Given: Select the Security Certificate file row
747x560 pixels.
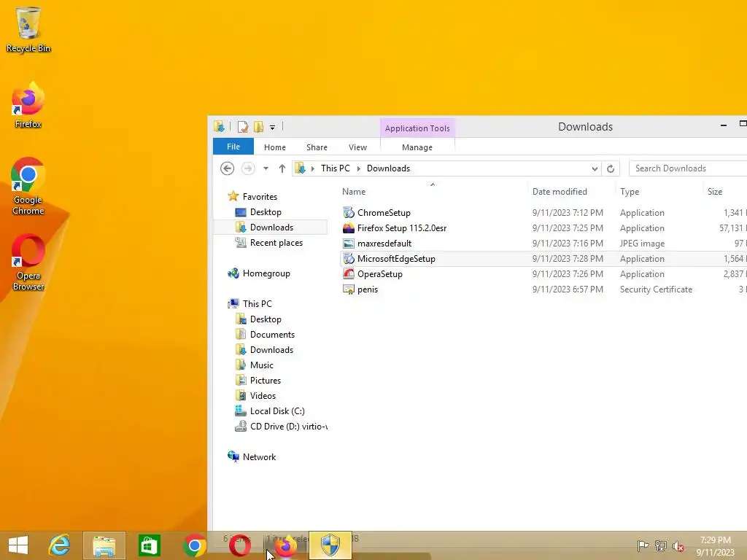Looking at the screenshot, I should click(543, 289).
